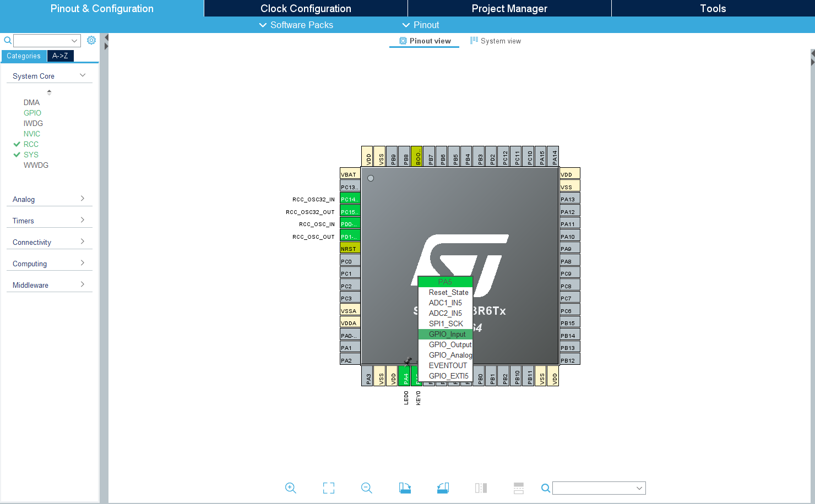The width and height of the screenshot is (815, 504).
Task: Click the PC14 pin on the chip
Action: point(350,199)
